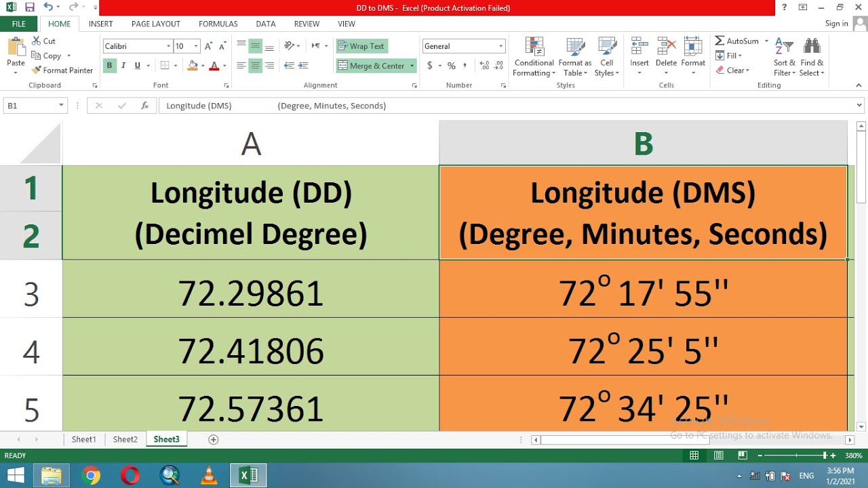Open the Clear button menu
Viewport: 868px width, 488px height.
[x=732, y=70]
